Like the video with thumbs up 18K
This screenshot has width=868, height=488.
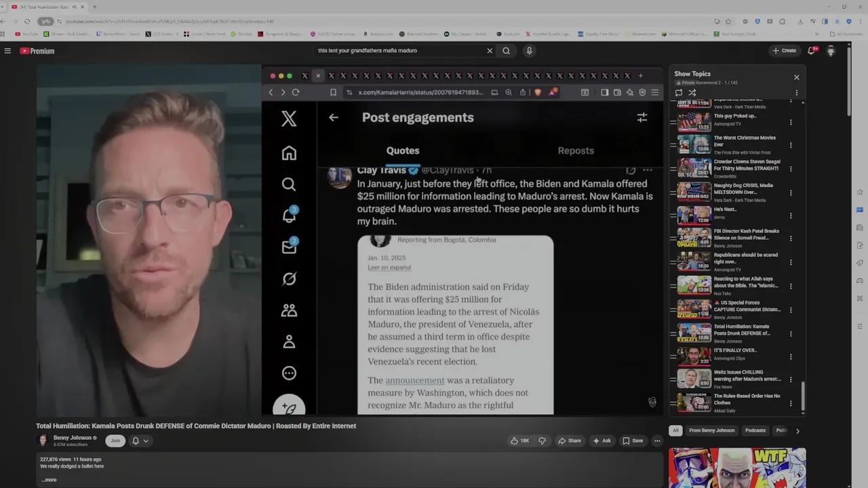[x=521, y=441]
